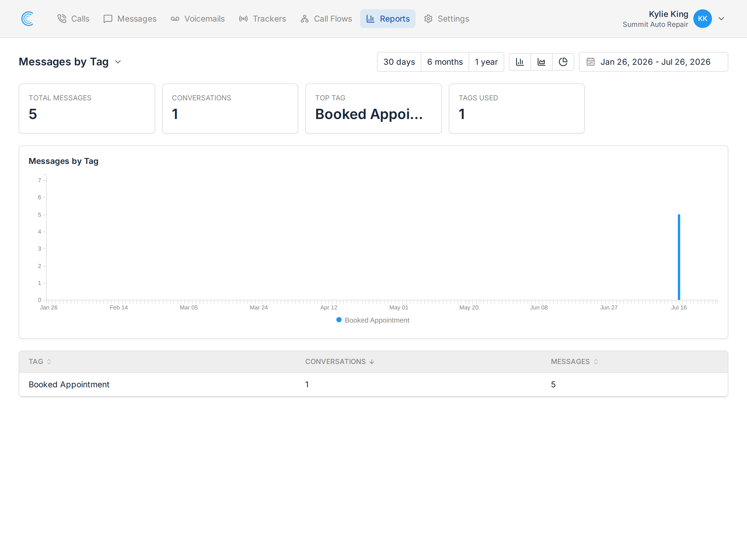This screenshot has width=747, height=560.
Task: Select the 6 months range
Action: point(445,62)
